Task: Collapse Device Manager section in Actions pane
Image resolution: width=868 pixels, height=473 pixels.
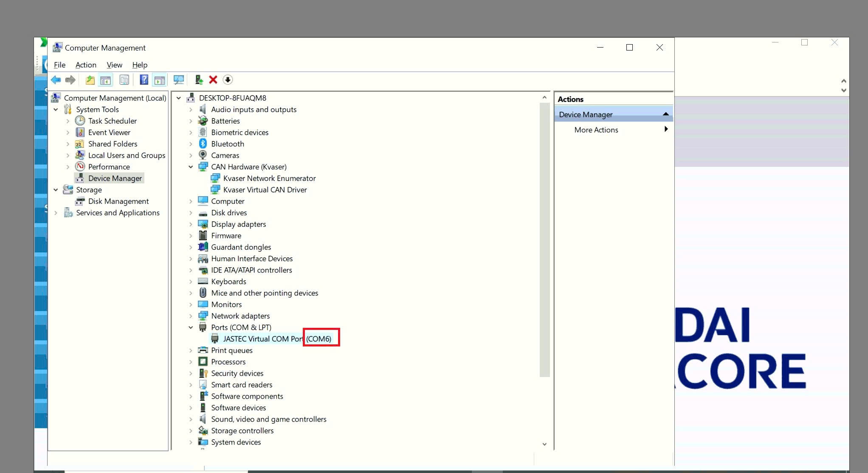Action: pyautogui.click(x=665, y=114)
